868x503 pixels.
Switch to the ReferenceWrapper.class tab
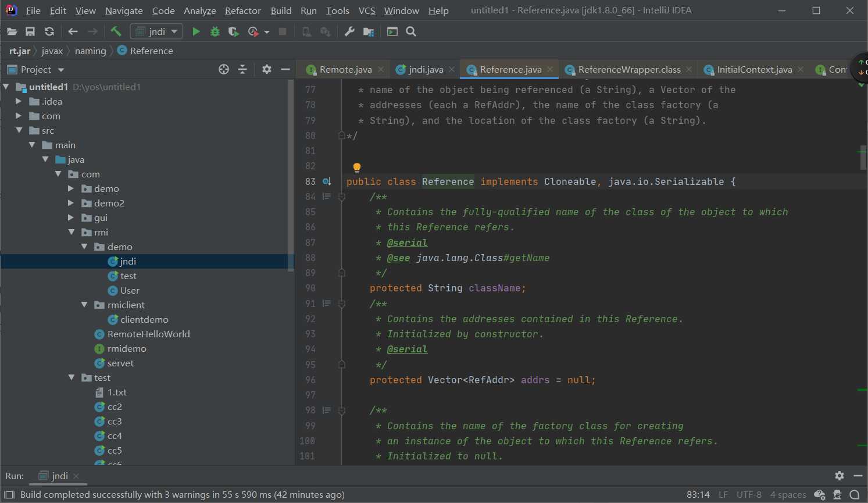click(629, 69)
